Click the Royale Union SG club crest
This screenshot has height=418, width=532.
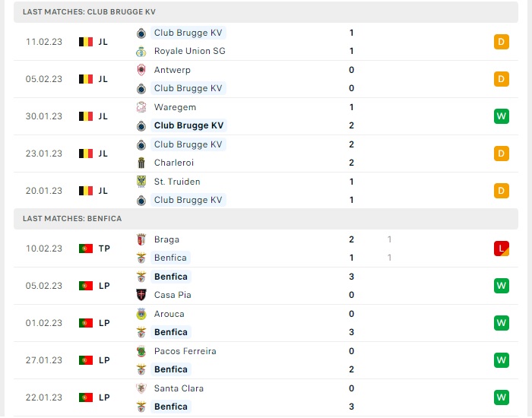(141, 51)
